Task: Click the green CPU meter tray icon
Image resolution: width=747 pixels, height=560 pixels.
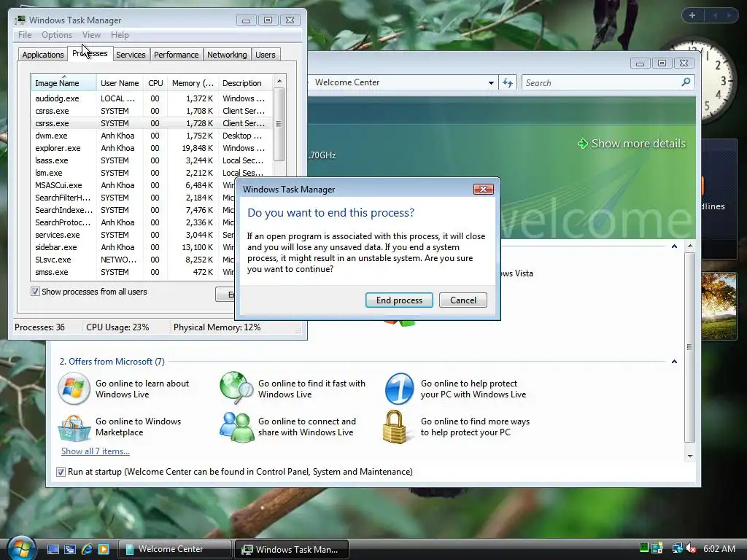Action: (x=643, y=548)
